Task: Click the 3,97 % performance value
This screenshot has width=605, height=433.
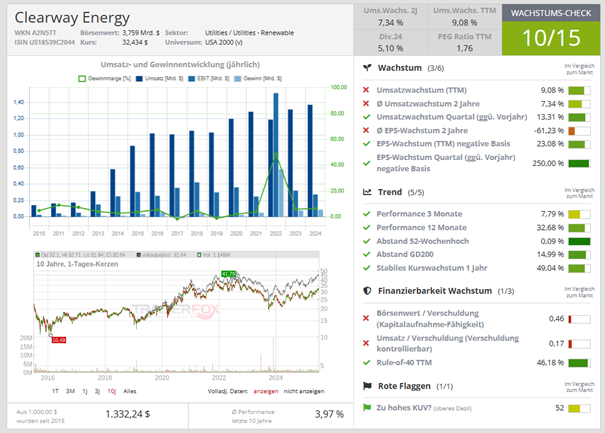Action: point(329,414)
